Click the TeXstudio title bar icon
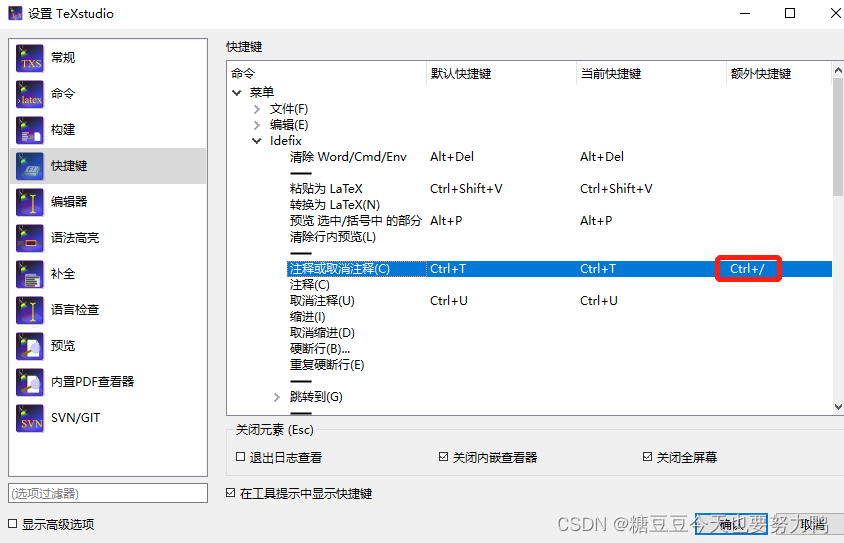 click(15, 13)
